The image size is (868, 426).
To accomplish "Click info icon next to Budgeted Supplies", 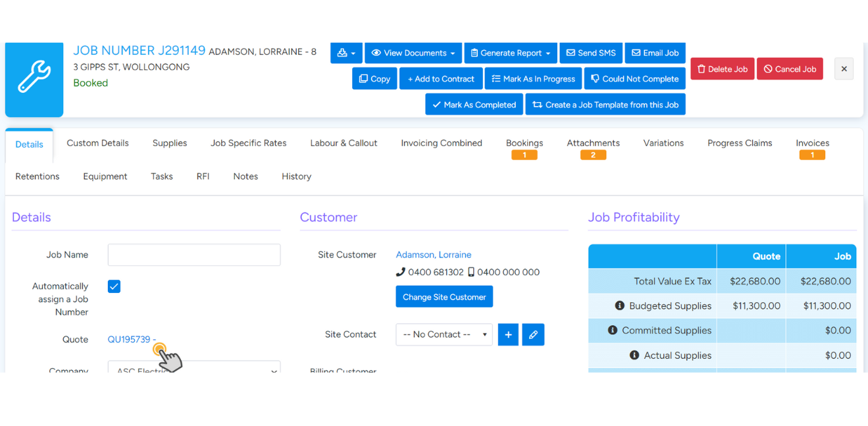I will [619, 306].
